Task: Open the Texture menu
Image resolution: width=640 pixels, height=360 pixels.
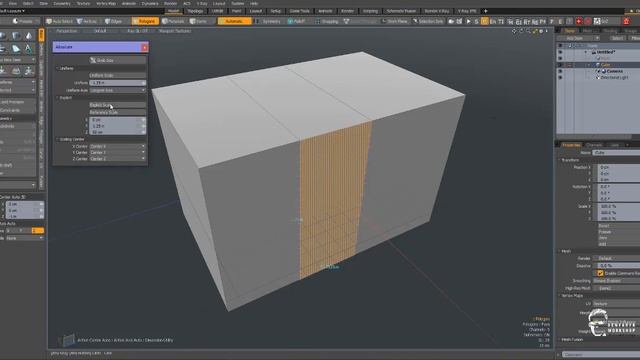Action: click(83, 3)
